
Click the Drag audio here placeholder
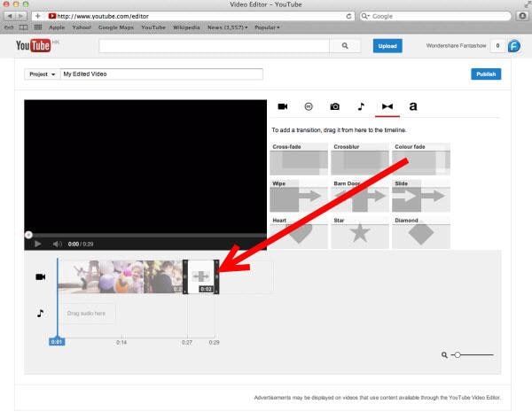[86, 313]
